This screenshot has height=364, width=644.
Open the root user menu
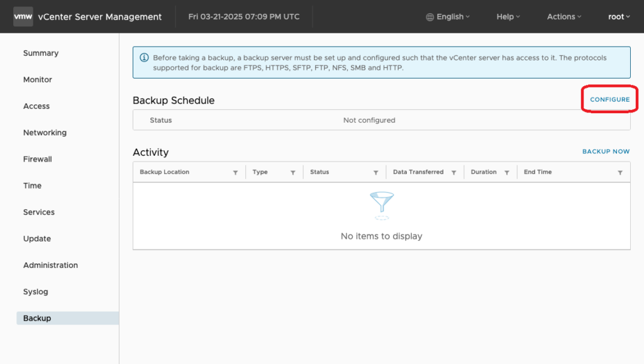click(x=619, y=17)
